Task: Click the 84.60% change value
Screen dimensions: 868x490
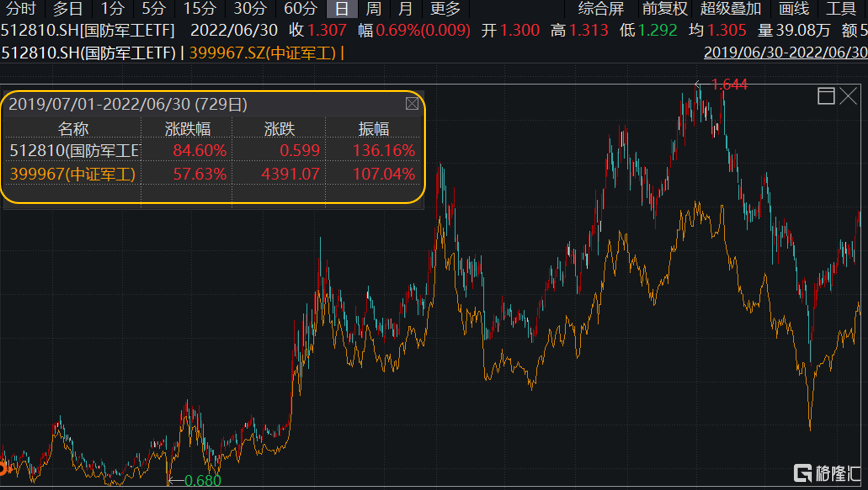Action: 200,151
